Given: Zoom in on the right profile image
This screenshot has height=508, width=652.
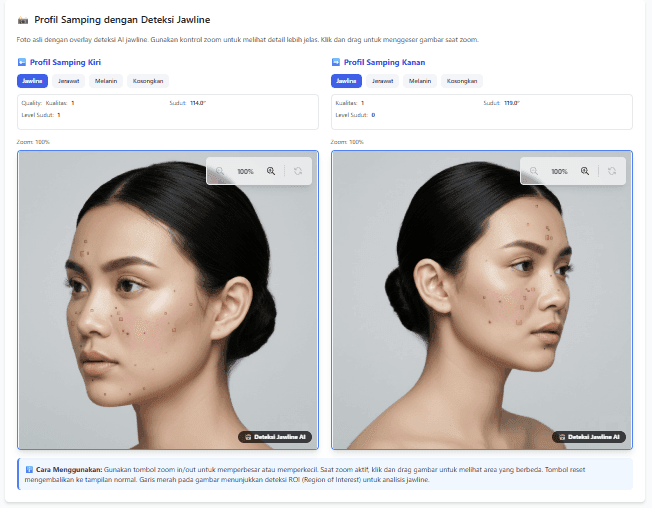Looking at the screenshot, I should click(585, 171).
